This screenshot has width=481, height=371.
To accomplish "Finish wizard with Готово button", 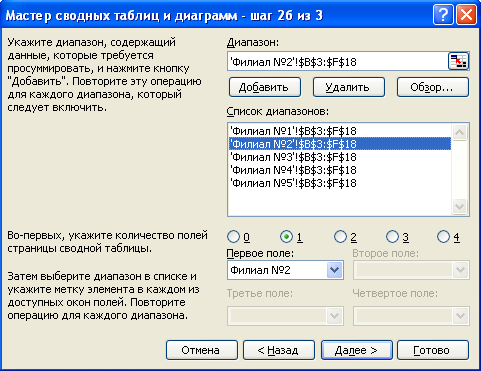I will (x=433, y=350).
